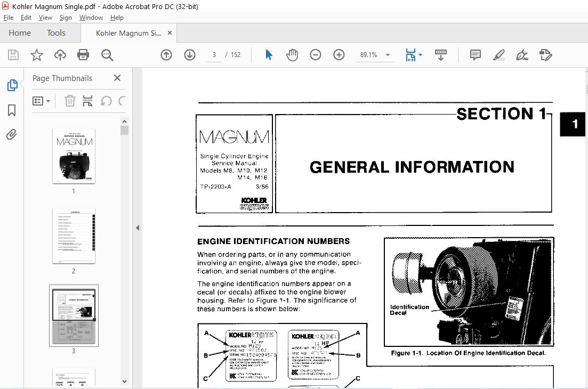Print the document with printer icon
This screenshot has width=588, height=389.
coord(83,55)
